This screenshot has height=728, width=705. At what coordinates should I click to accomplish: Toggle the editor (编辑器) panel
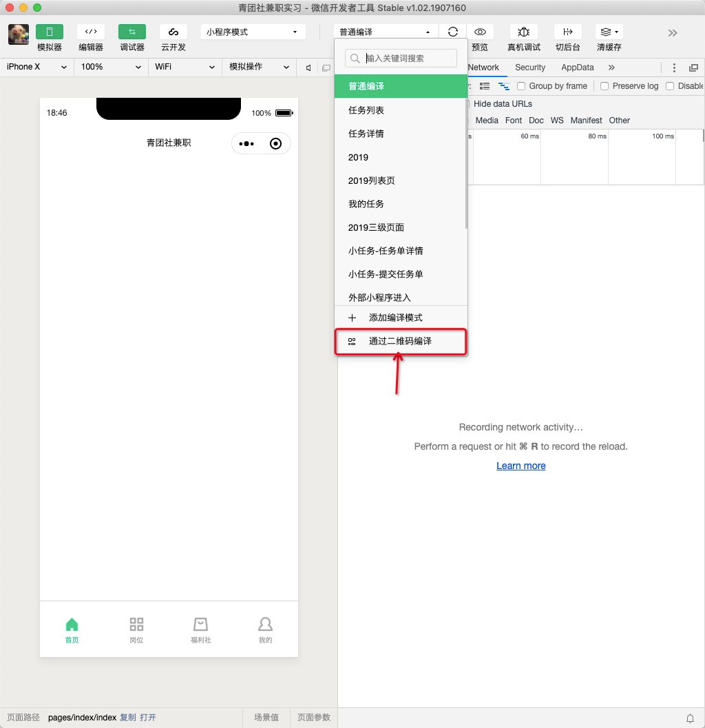tap(90, 32)
